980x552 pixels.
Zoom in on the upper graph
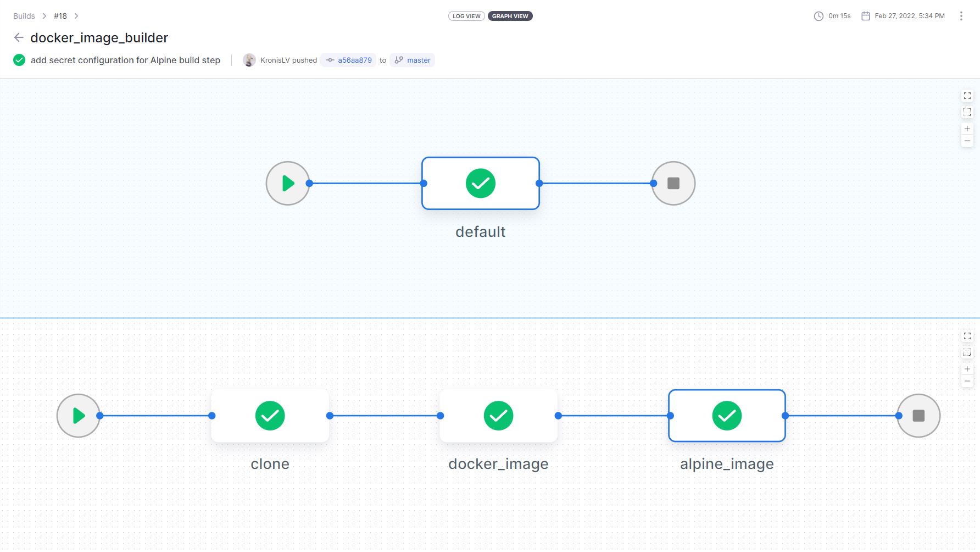tap(967, 129)
